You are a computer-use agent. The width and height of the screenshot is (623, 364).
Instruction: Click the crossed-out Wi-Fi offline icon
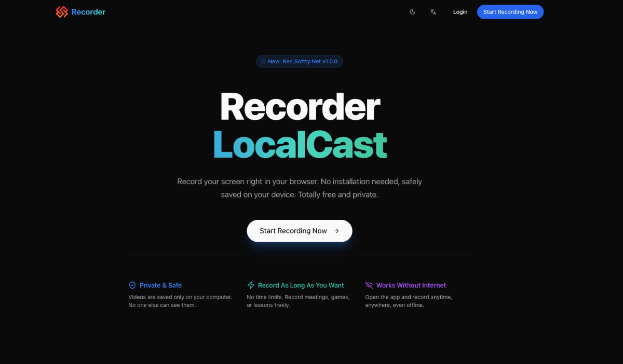[x=369, y=285]
